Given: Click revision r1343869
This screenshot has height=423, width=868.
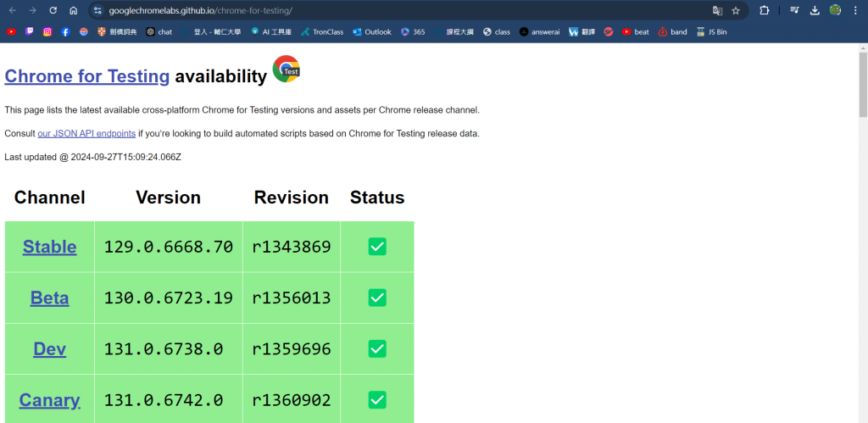Looking at the screenshot, I should coord(292,247).
